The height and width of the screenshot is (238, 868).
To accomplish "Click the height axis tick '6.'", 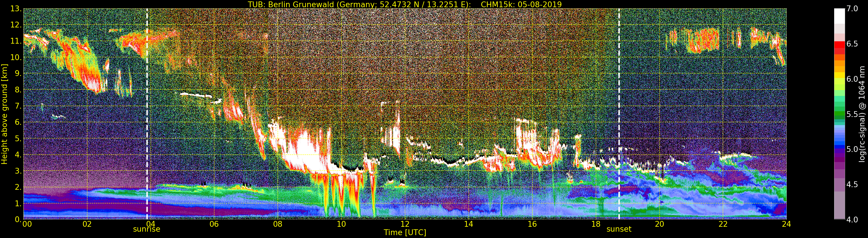I will (x=18, y=122).
